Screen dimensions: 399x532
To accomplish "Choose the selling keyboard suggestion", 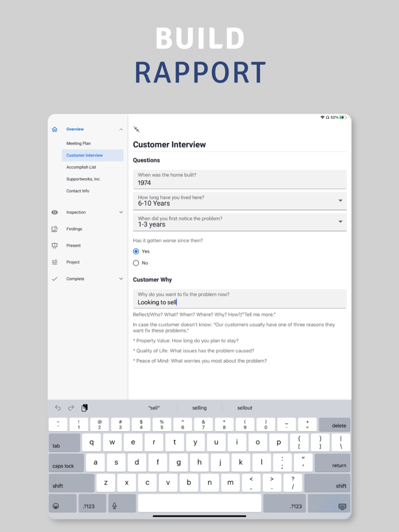I will coord(199,408).
